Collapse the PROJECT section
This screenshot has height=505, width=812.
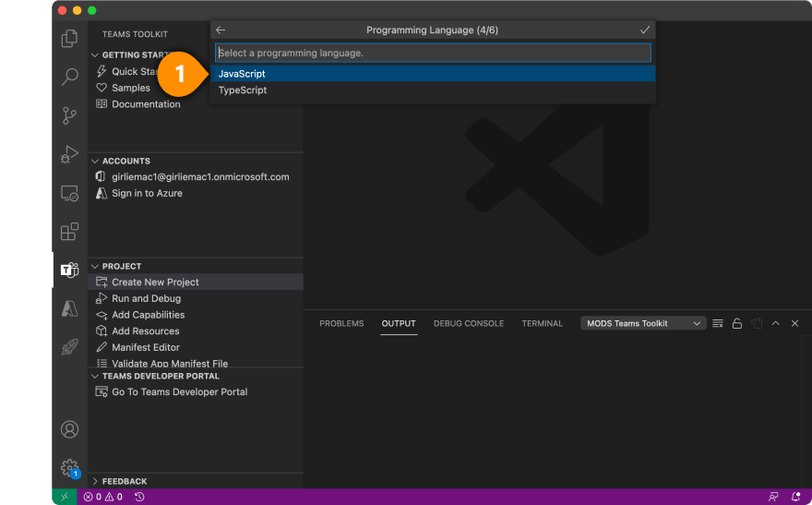(95, 266)
